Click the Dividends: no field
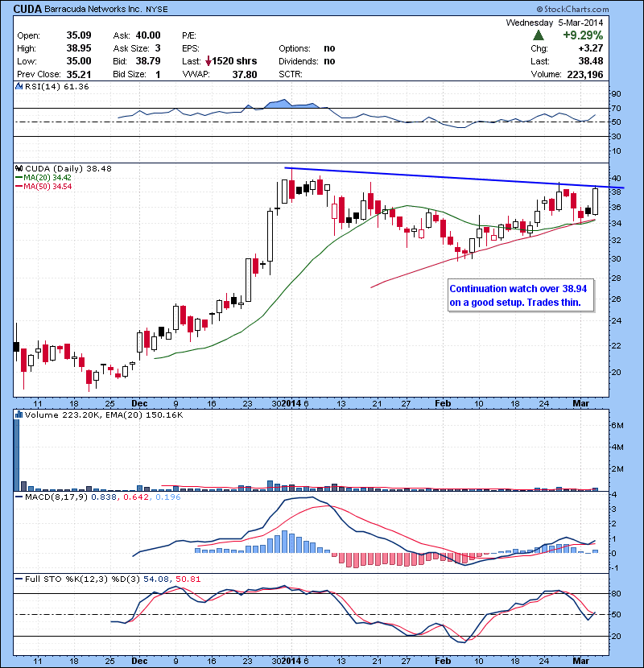 [x=307, y=61]
